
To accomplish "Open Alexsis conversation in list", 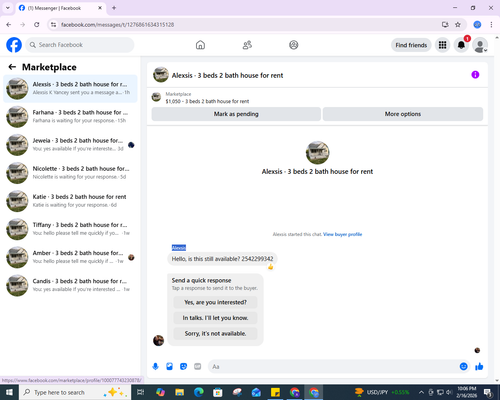I will click(70, 89).
